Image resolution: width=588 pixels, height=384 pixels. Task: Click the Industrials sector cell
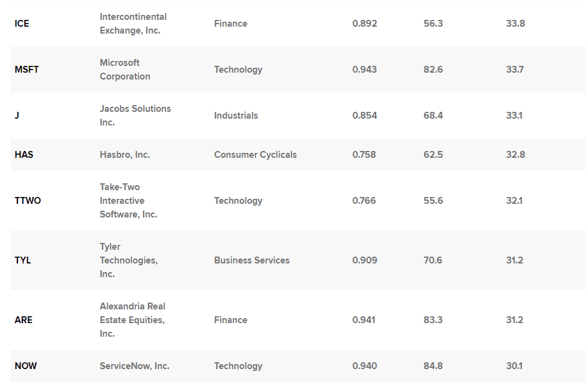pos(236,116)
